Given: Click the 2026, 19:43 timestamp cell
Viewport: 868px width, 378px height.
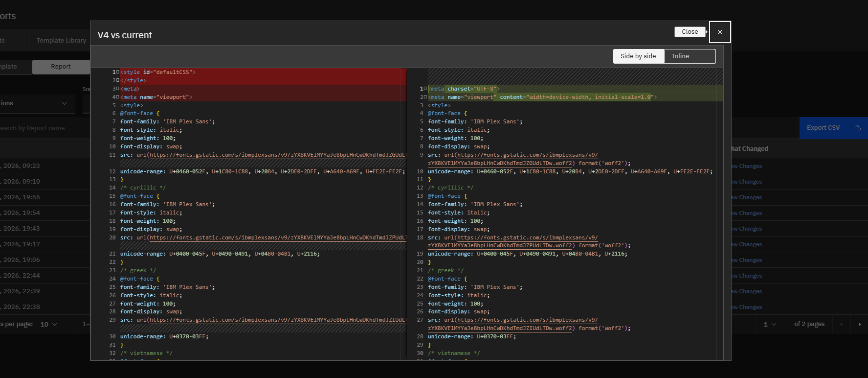Looking at the screenshot, I should point(20,229).
